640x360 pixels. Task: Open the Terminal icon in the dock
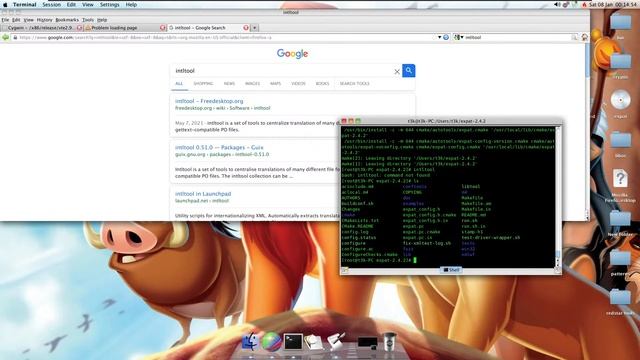(x=293, y=342)
